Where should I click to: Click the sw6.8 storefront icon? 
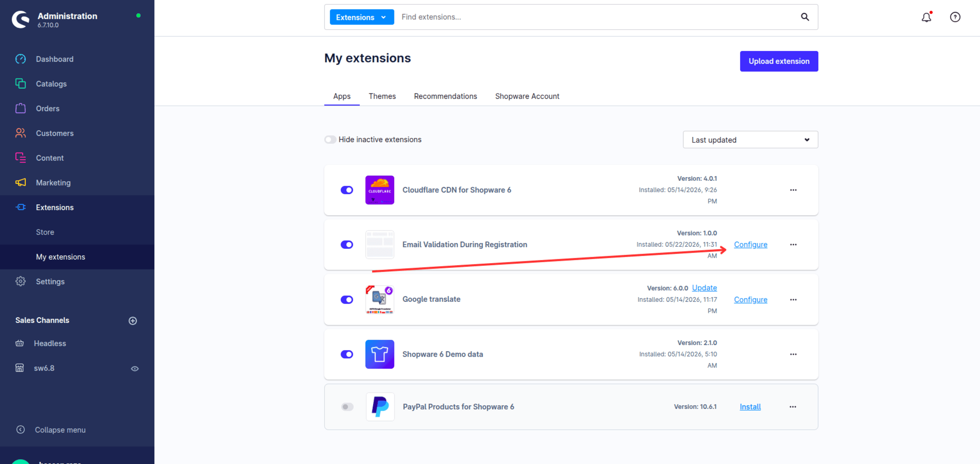(x=20, y=368)
